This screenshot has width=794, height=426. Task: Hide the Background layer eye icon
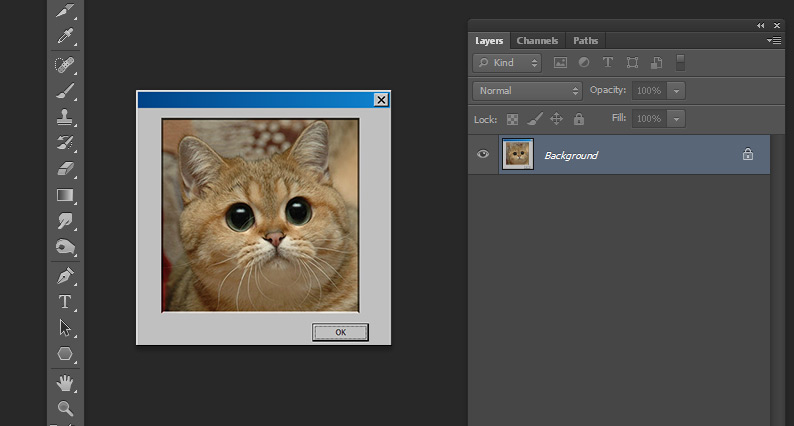pyautogui.click(x=483, y=154)
